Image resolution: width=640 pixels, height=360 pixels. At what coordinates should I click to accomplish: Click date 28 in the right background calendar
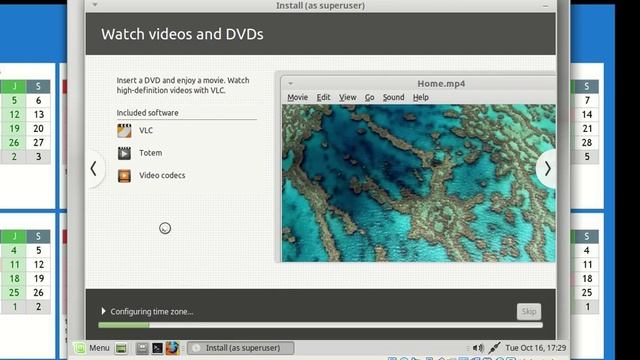click(x=587, y=142)
